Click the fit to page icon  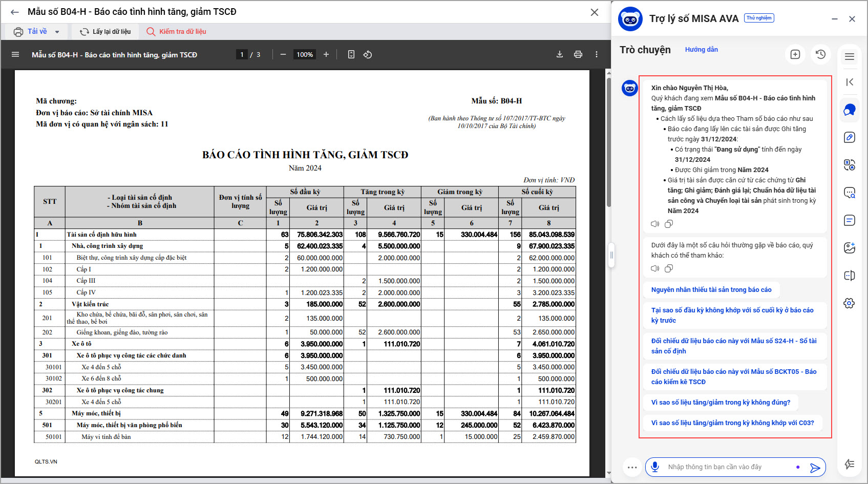pos(351,54)
